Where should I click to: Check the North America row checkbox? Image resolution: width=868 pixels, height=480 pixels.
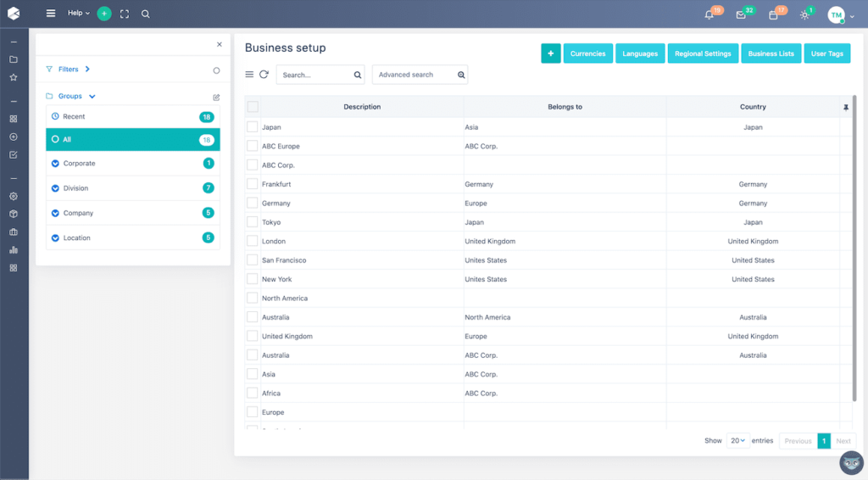253,298
